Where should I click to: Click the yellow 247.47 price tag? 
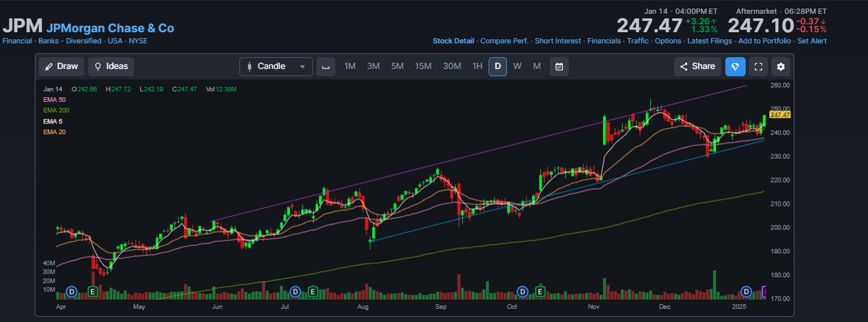pyautogui.click(x=779, y=114)
